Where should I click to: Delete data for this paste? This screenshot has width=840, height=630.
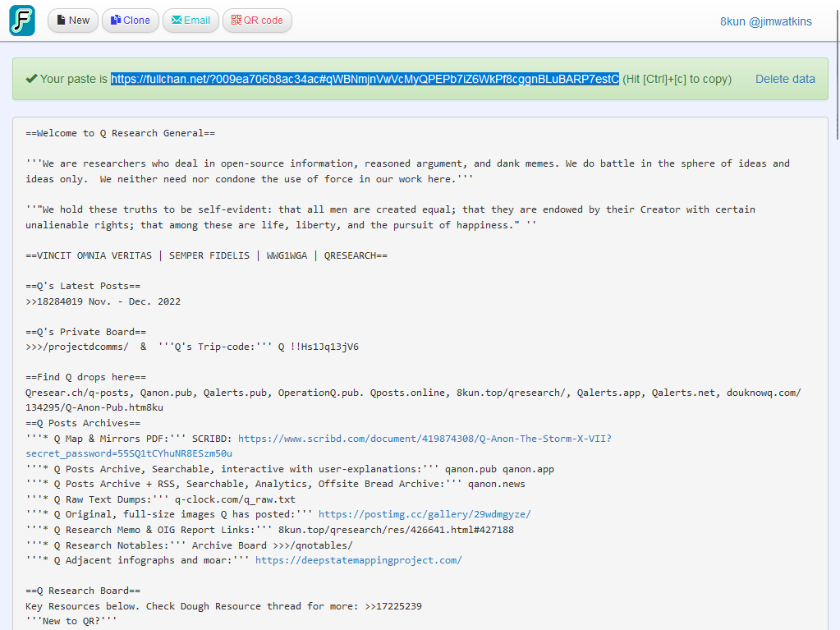(785, 80)
